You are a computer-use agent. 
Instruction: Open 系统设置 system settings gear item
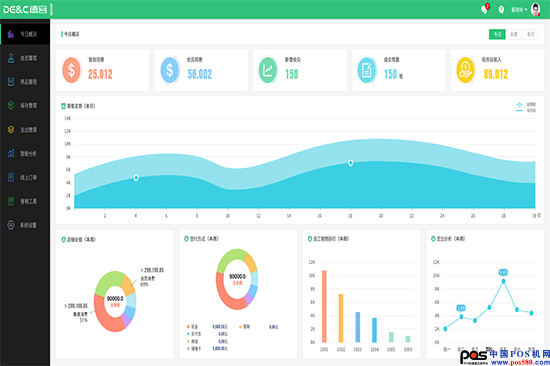coord(25,225)
